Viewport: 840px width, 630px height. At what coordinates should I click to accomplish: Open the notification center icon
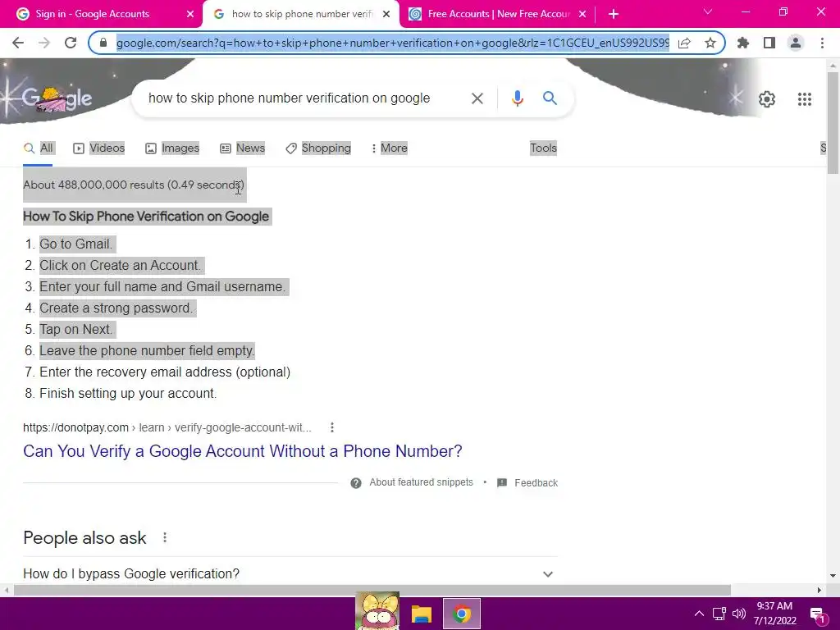click(817, 615)
